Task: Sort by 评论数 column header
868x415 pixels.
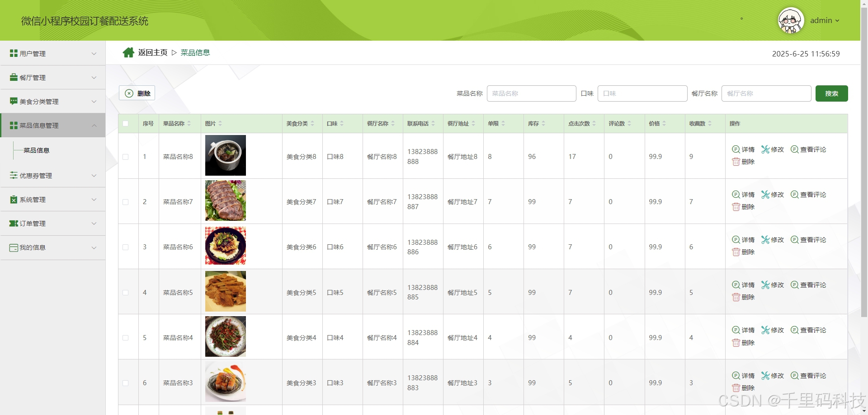Action: (619, 123)
